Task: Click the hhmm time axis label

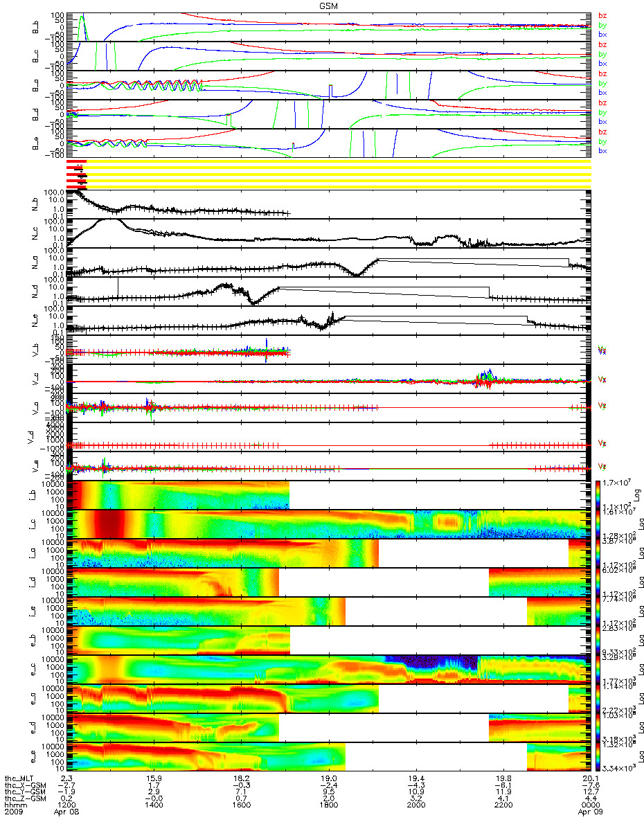Action: (15, 806)
